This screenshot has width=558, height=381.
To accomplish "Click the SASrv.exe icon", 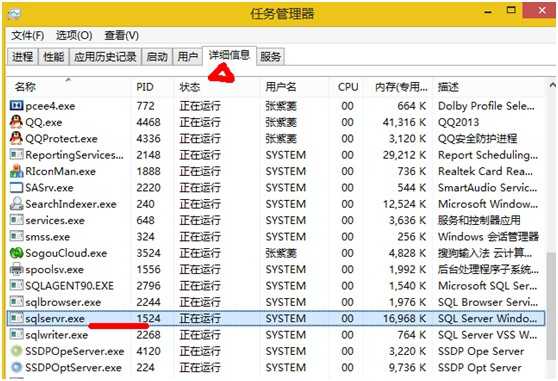I will (16, 187).
